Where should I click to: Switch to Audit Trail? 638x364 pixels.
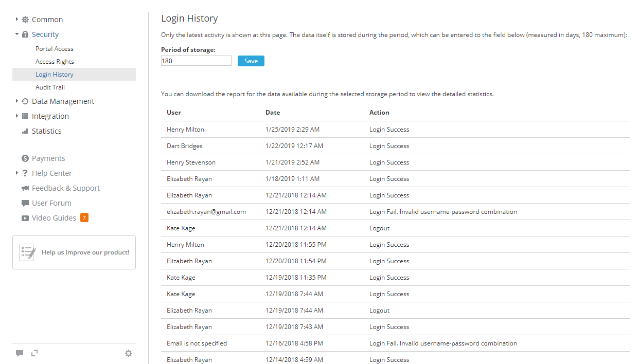pos(50,87)
